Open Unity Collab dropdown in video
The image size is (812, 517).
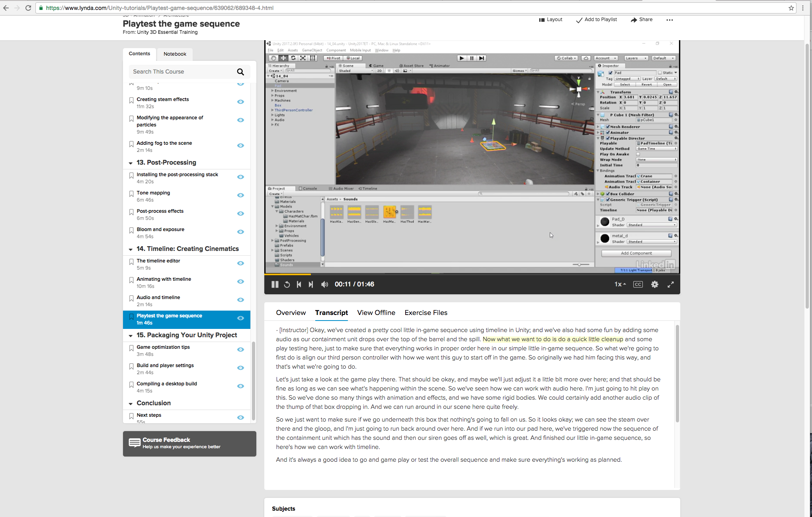click(x=567, y=58)
